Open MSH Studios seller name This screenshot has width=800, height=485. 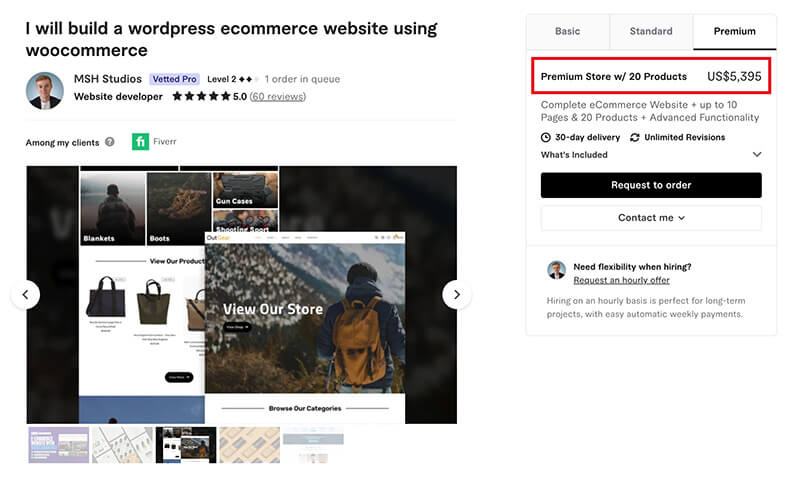coord(108,79)
